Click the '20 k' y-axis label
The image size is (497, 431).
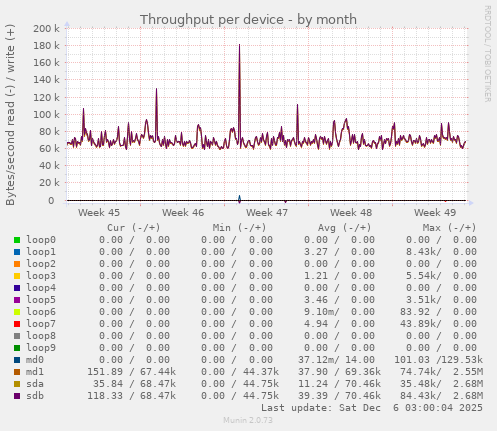coord(49,183)
